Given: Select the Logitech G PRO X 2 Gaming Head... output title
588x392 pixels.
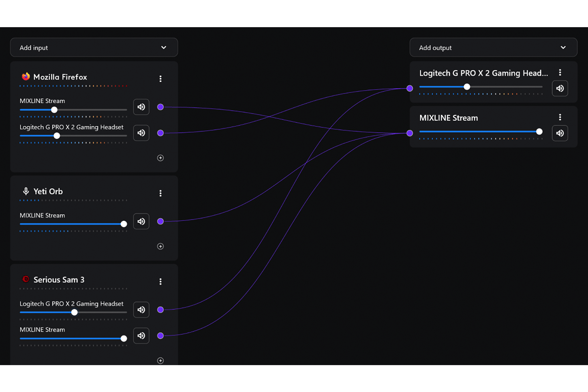Looking at the screenshot, I should [x=484, y=73].
